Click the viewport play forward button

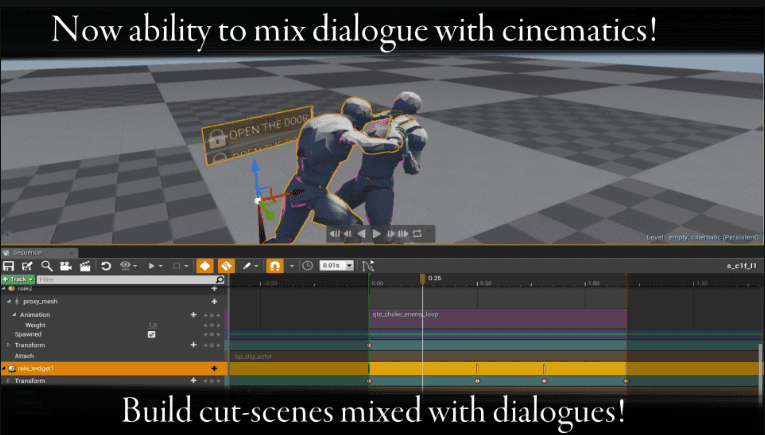[x=377, y=234]
